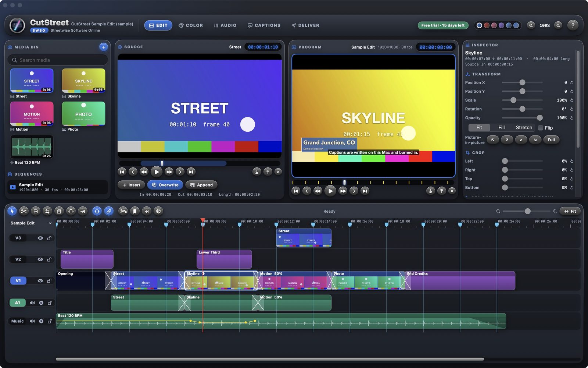Choose Stretch scaling mode
This screenshot has height=368, width=588.
[x=524, y=128]
